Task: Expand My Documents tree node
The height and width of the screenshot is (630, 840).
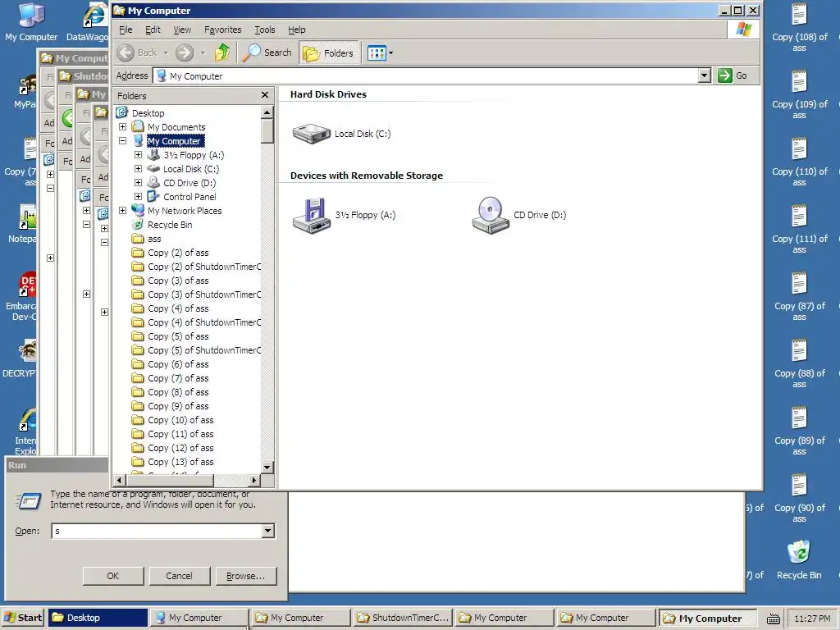Action: (x=123, y=127)
